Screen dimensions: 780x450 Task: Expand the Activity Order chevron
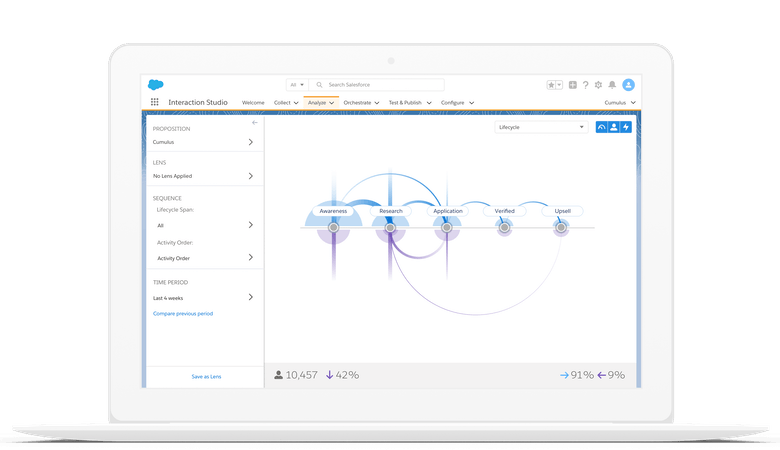251,258
